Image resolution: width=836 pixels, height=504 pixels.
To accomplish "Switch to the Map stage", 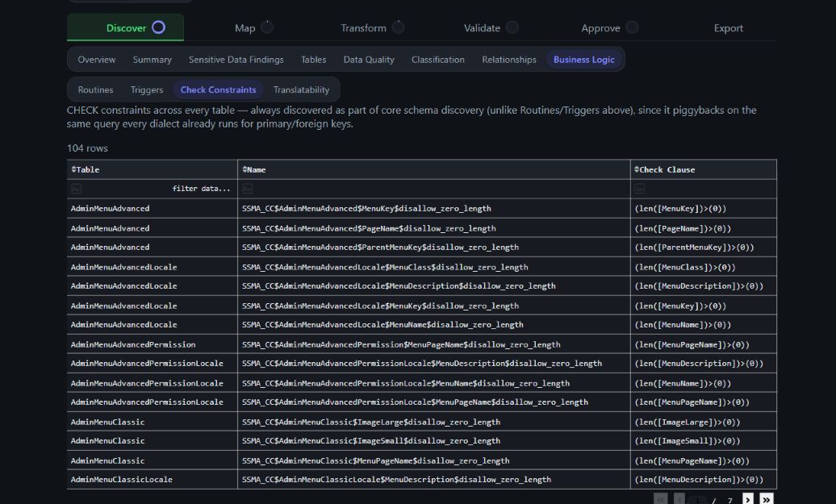I will (x=245, y=27).
